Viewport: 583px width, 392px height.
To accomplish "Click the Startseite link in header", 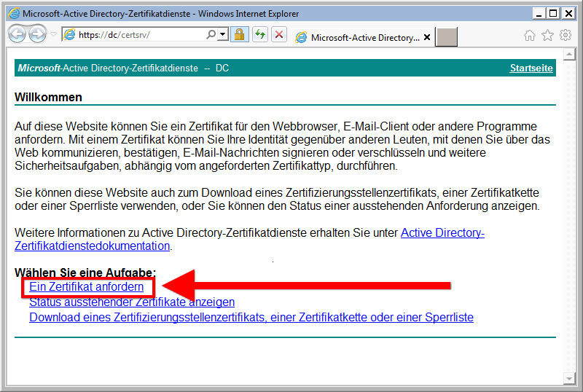I will tap(531, 68).
